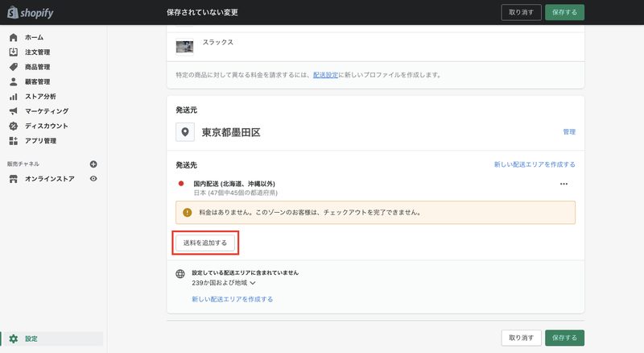Image resolution: width=644 pixels, height=353 pixels.
Task: Click 新しい配送エリアを作成する beside 発送先
Action: (x=535, y=164)
